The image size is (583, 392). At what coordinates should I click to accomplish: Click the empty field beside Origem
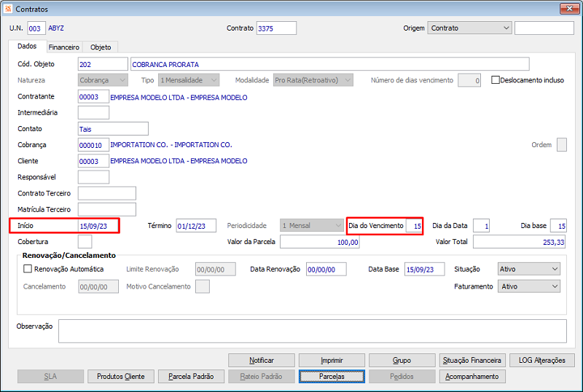544,28
